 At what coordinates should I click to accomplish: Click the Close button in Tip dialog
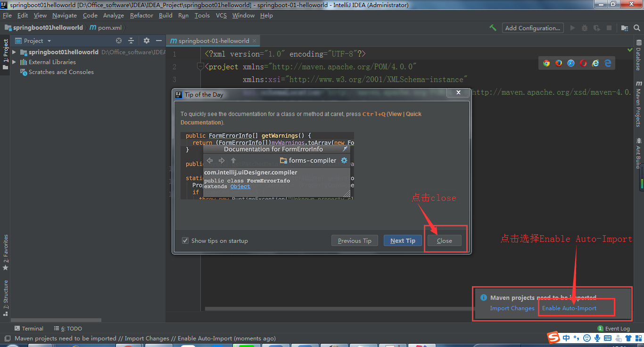[444, 240]
